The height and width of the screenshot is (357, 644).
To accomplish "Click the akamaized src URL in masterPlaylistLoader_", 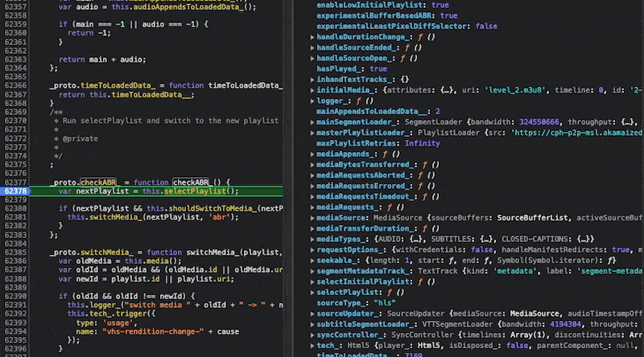I will 576,133.
